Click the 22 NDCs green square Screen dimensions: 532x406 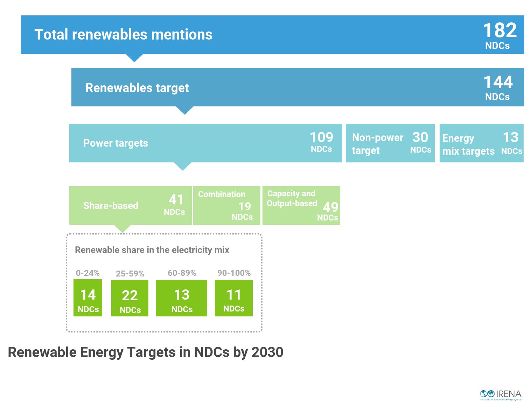pos(130,298)
